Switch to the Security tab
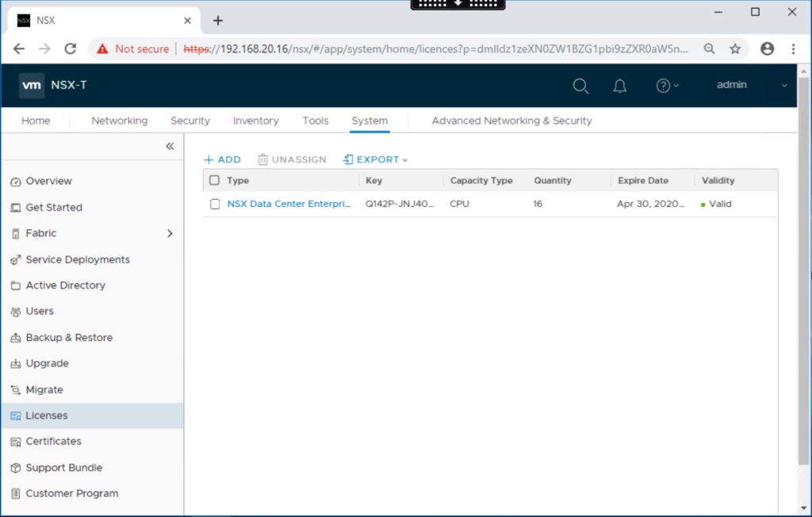This screenshot has width=812, height=517. (x=190, y=121)
